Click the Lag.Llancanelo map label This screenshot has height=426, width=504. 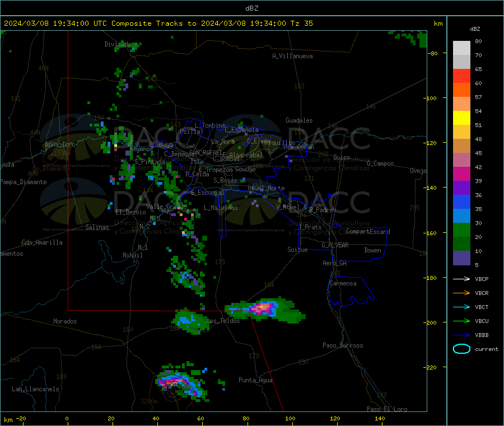click(x=35, y=389)
